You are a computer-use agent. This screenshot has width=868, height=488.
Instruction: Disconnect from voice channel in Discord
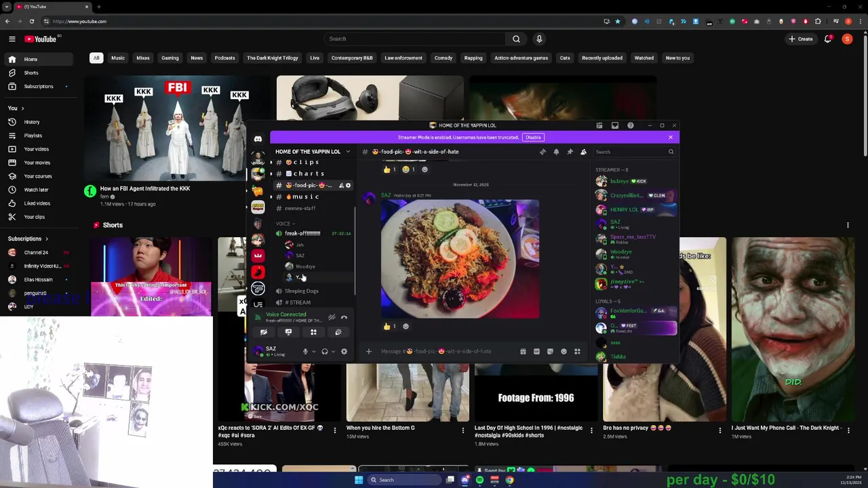tap(344, 317)
